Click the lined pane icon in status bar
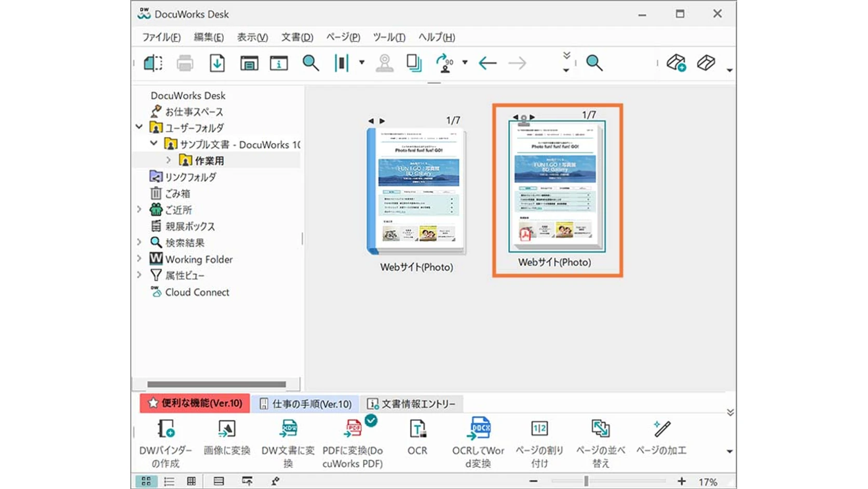This screenshot has width=868, height=489. pos(219,481)
